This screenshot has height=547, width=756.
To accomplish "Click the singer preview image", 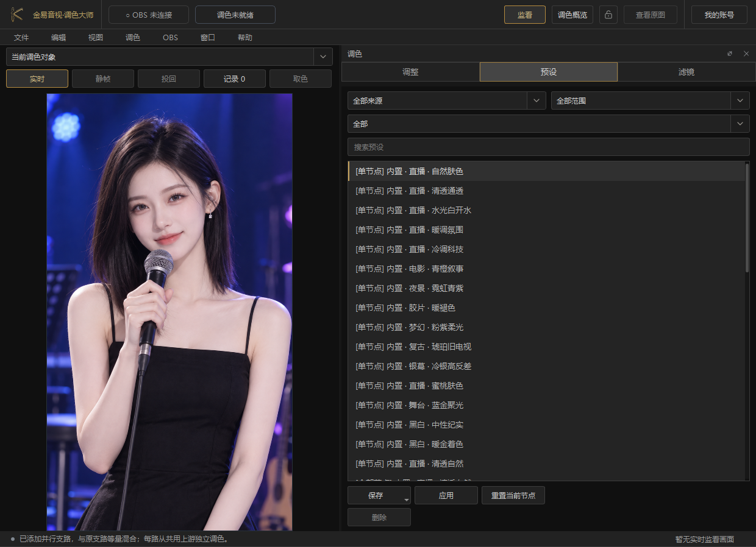I will [x=169, y=312].
